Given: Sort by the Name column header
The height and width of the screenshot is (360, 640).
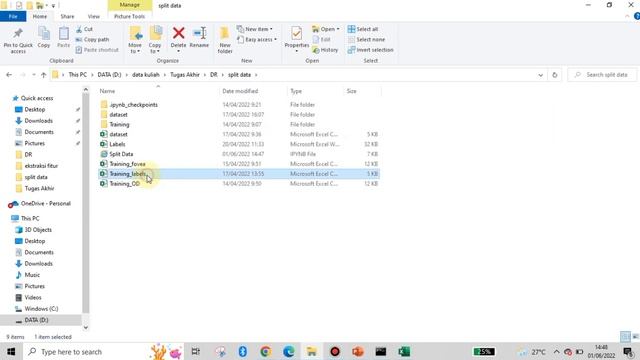Looking at the screenshot, I should click(x=107, y=91).
